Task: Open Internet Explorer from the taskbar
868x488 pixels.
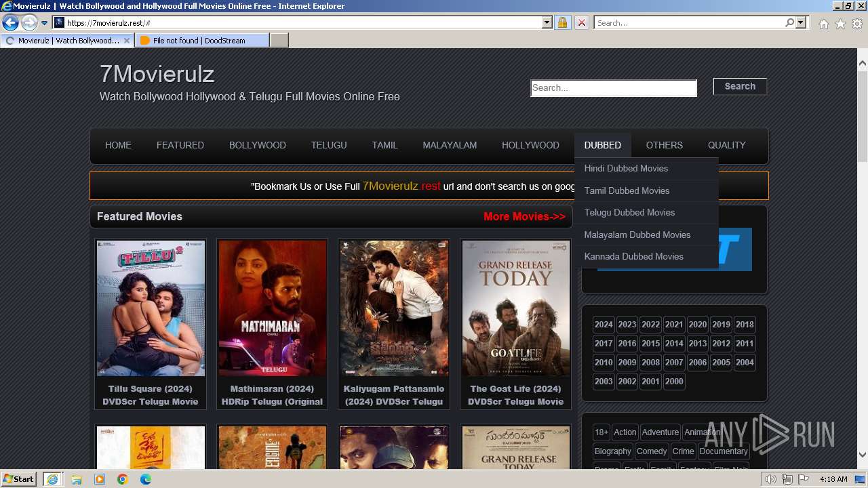Action: pos(52,479)
